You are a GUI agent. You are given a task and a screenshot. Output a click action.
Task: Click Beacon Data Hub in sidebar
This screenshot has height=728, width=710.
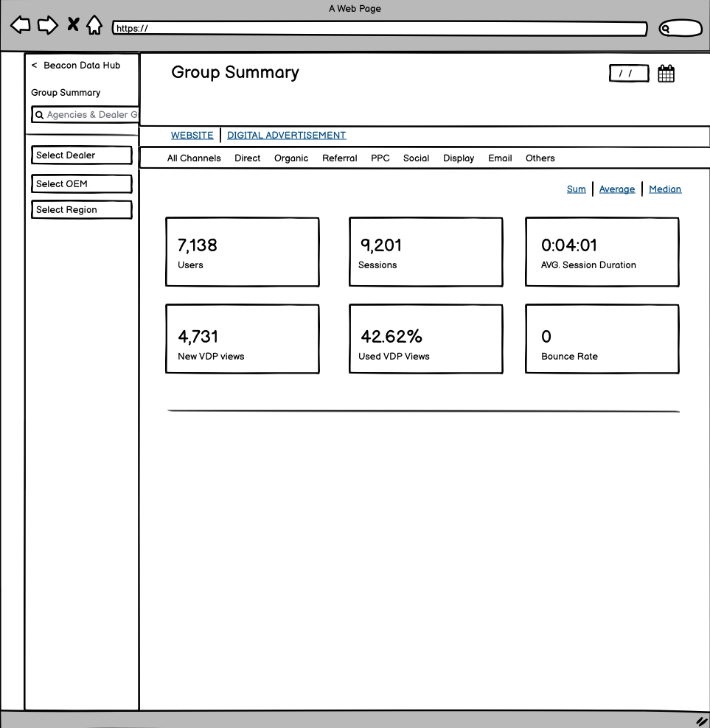[82, 66]
